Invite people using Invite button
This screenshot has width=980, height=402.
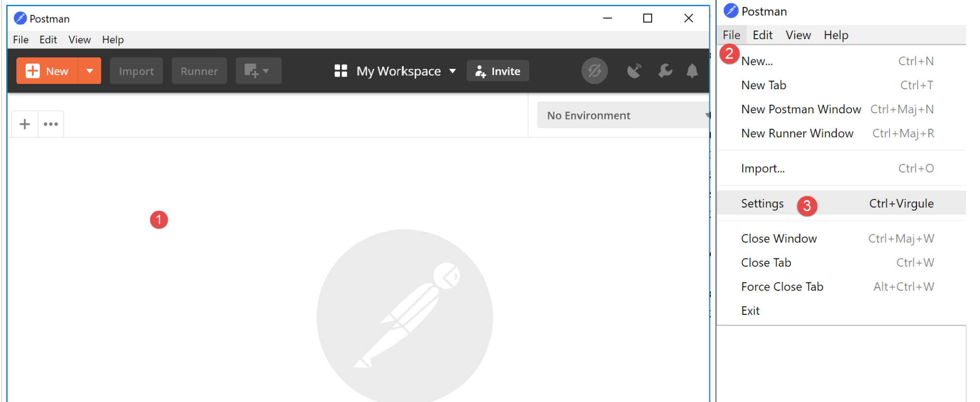[x=498, y=71]
